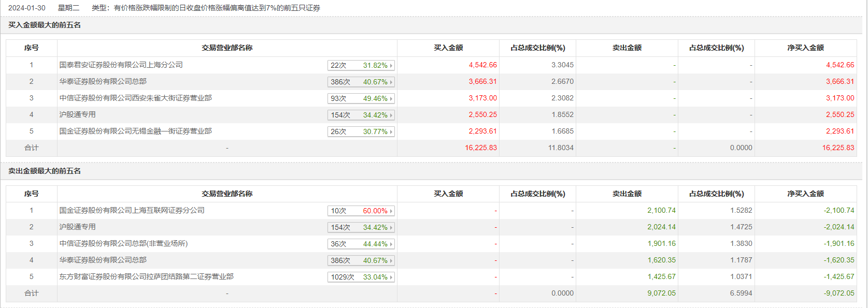Click the 买入金额最大的前五名 section title
The width and height of the screenshot is (868, 308).
point(45,25)
